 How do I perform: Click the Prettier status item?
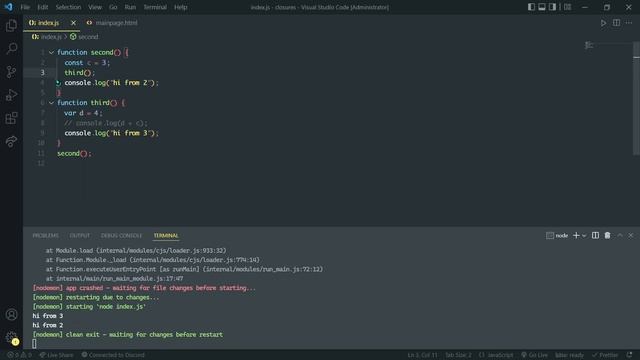click(605, 355)
